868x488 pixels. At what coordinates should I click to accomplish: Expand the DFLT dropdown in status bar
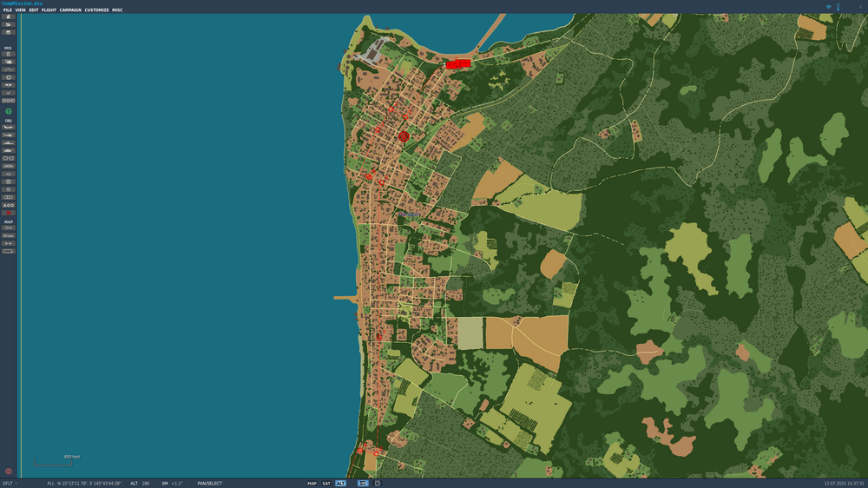pos(10,484)
